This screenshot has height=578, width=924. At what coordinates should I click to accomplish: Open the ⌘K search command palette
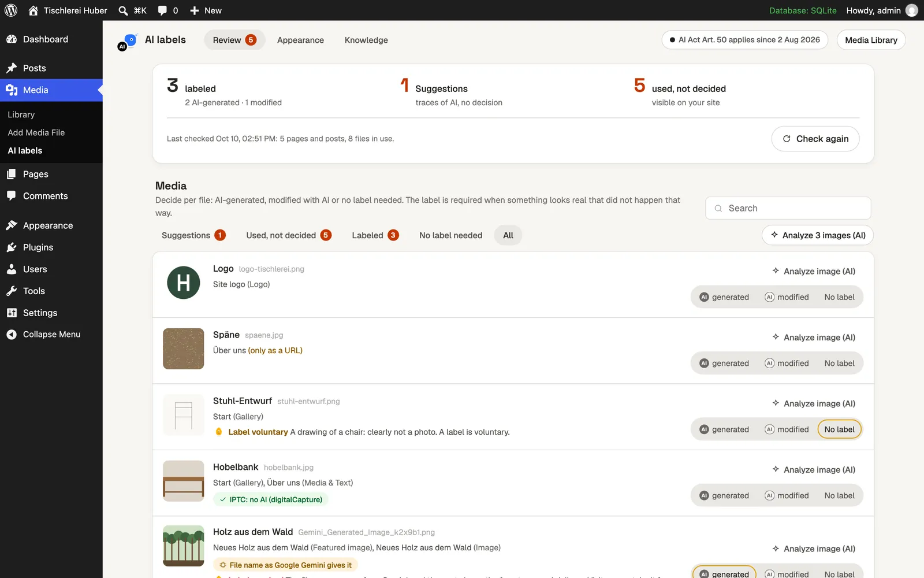click(x=132, y=10)
